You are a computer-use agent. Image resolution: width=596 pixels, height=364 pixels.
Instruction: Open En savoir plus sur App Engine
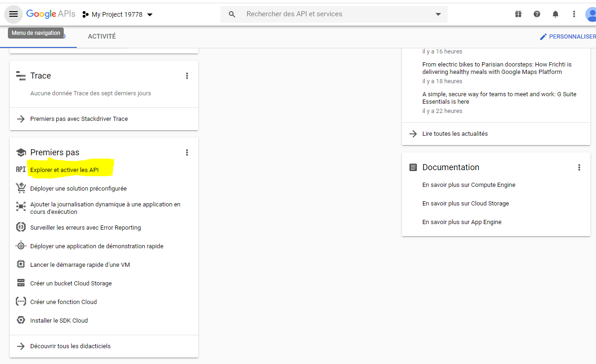point(462,222)
